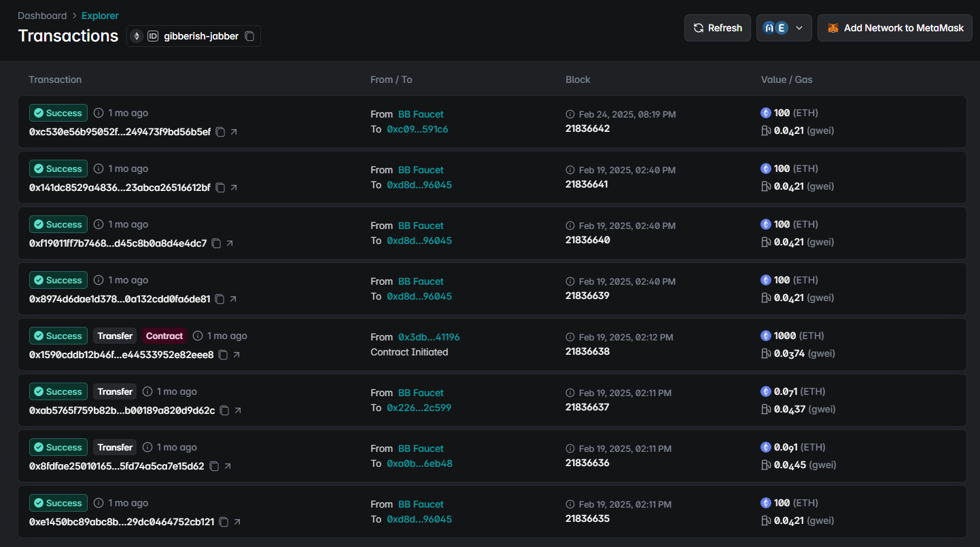The height and width of the screenshot is (547, 980).
Task: Open external link for transaction 0xe1450bc89abc8b
Action: point(237,522)
